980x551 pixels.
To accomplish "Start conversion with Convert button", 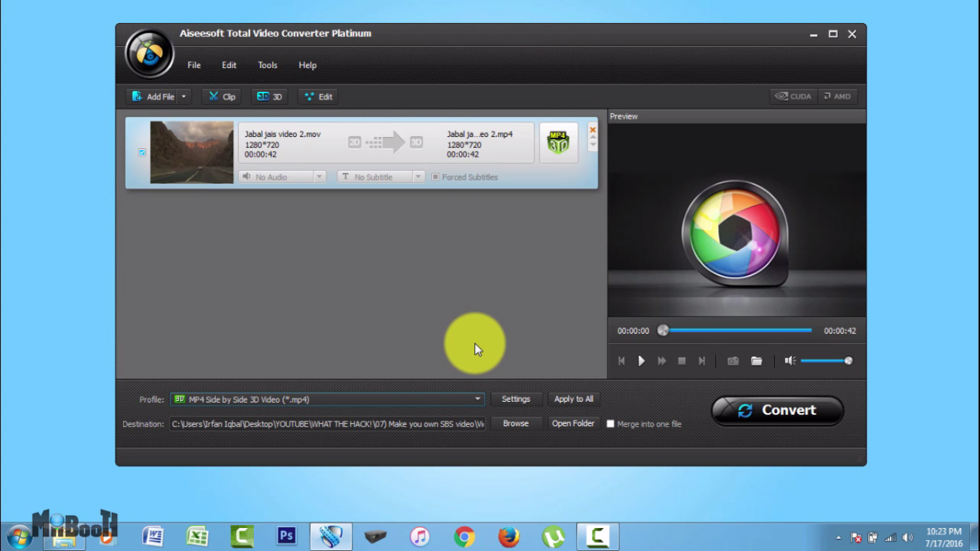I will pos(778,410).
